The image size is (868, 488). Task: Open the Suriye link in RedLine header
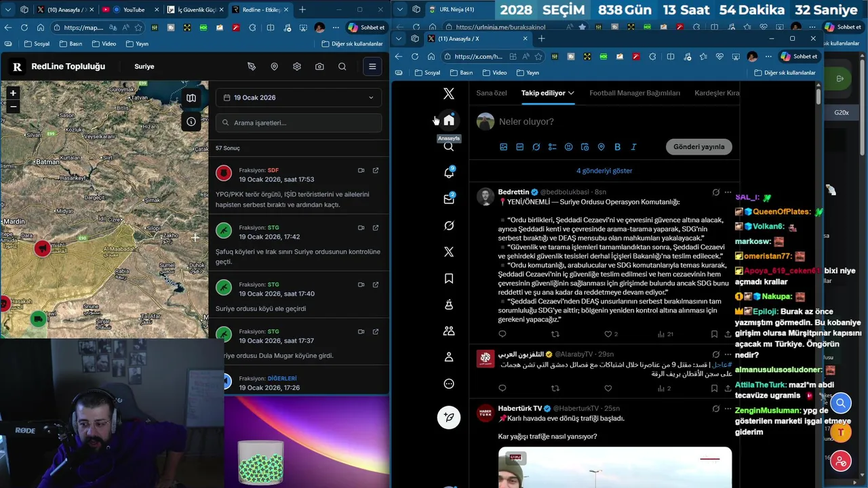click(144, 66)
